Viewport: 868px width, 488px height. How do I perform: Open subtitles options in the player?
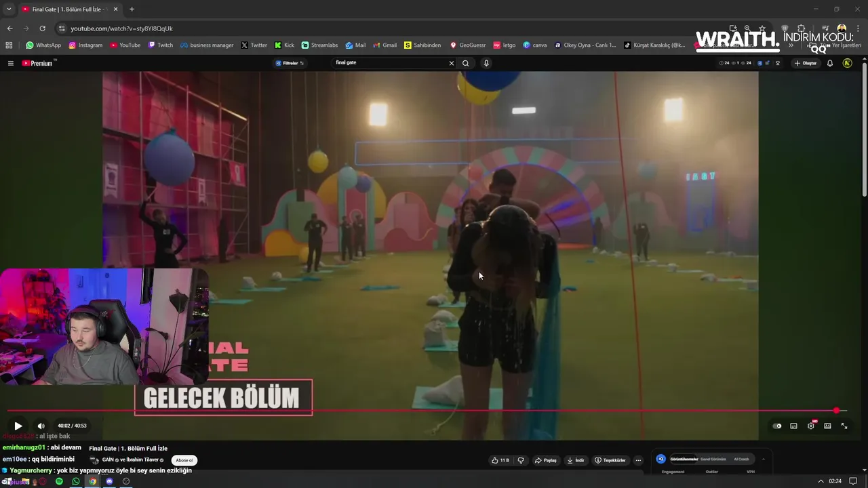(x=793, y=426)
